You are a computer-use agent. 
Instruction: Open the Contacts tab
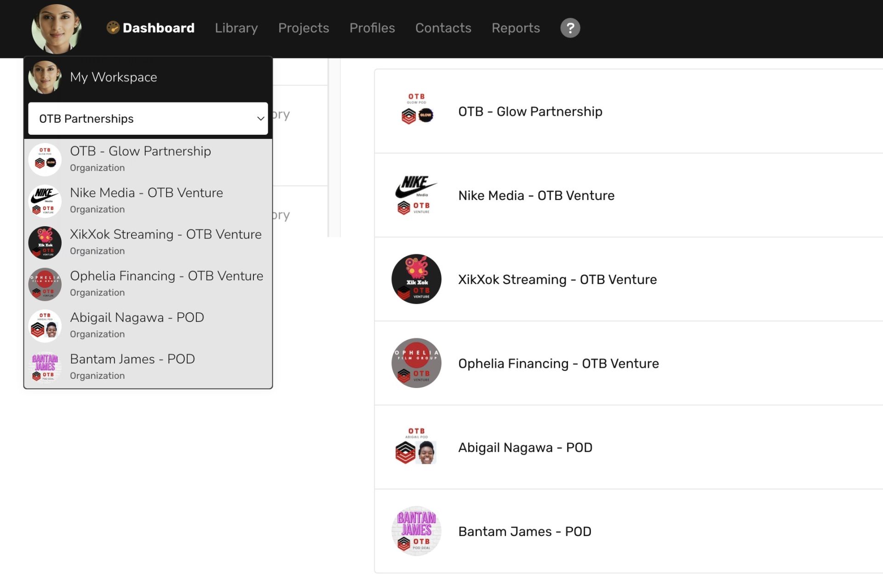click(x=443, y=28)
